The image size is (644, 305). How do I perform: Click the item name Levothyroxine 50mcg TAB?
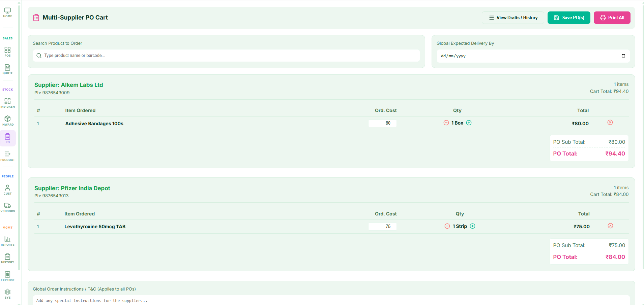(95, 227)
